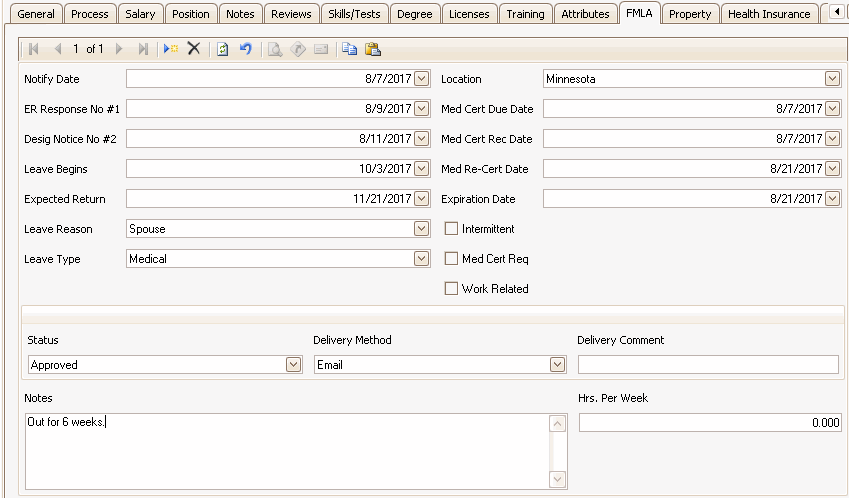
Task: Click the Notes scrollbar down arrow
Action: pos(558,479)
